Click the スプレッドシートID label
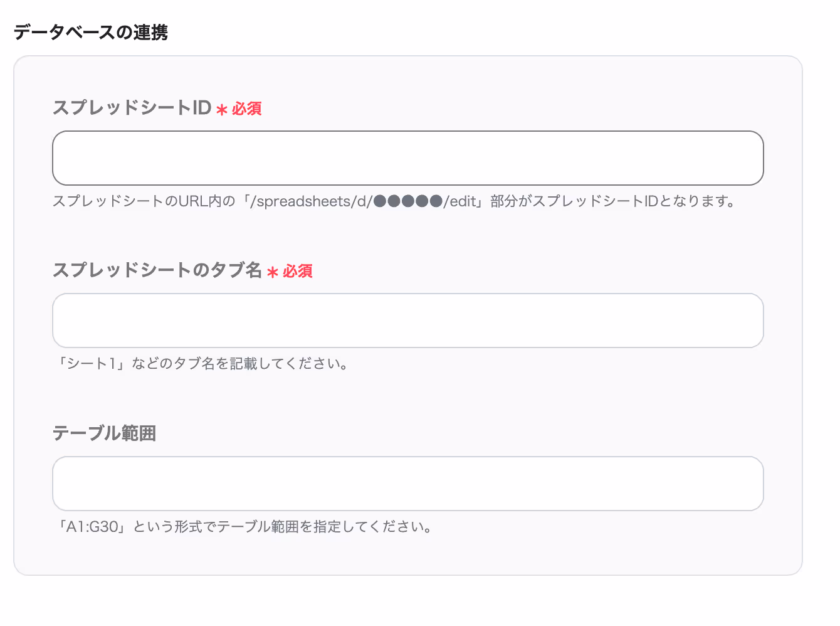 (132, 108)
